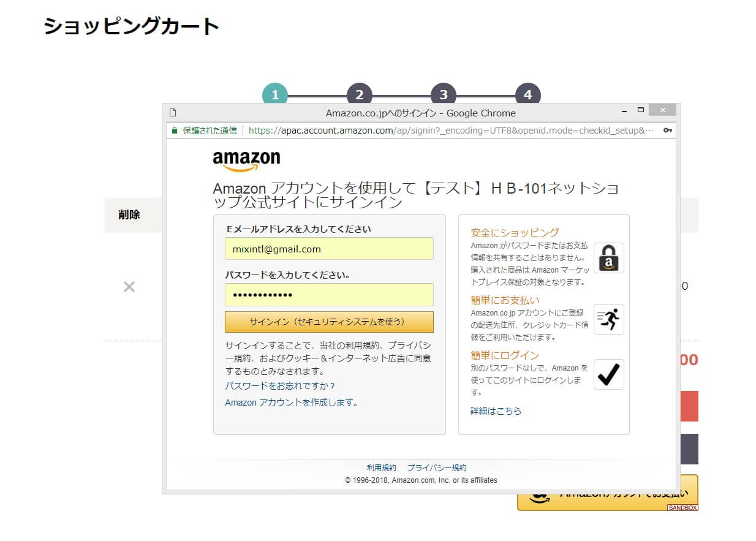Viewport: 756px width, 541px height.
Task: Click the page icon in popup title bar
Action: click(x=173, y=112)
